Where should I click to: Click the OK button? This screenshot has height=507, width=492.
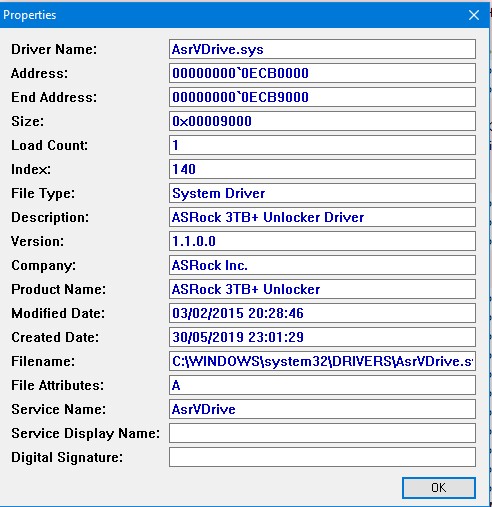(x=439, y=488)
